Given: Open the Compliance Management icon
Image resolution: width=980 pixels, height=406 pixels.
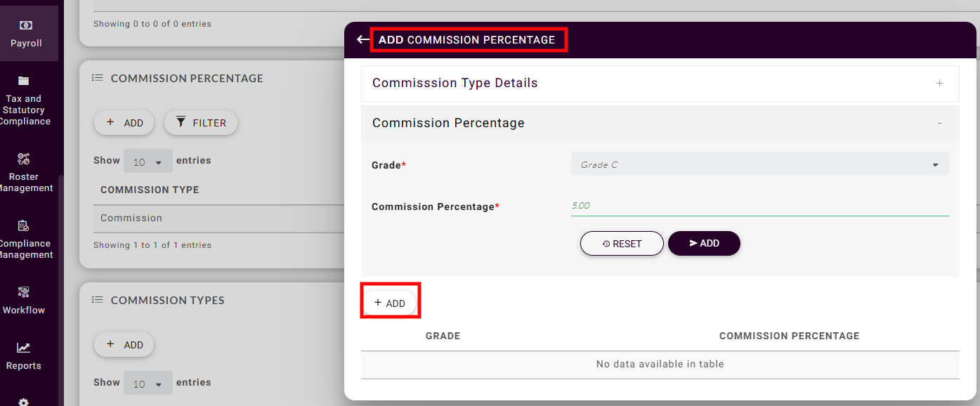Looking at the screenshot, I should [x=24, y=225].
